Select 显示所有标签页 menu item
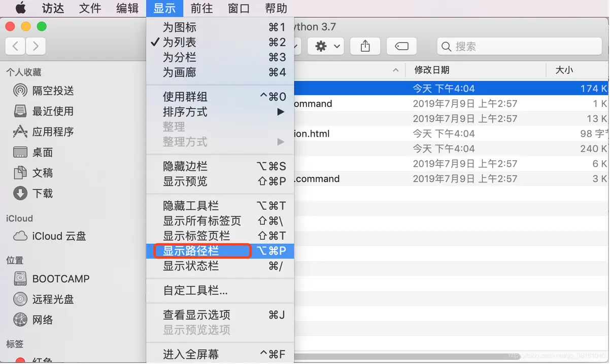The width and height of the screenshot is (610, 364). tap(220, 221)
